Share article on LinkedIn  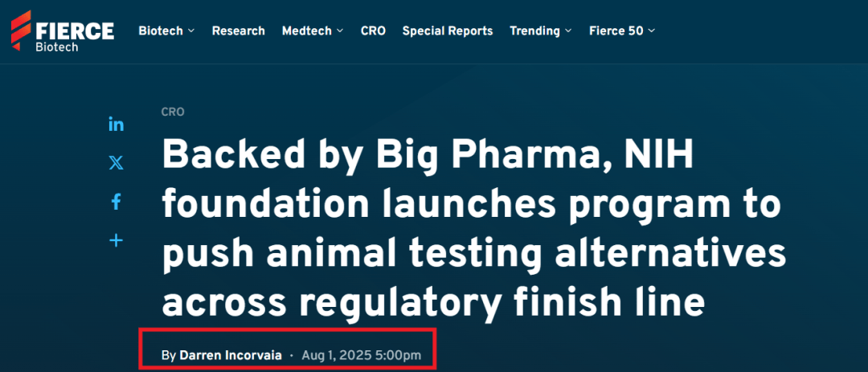(x=117, y=125)
